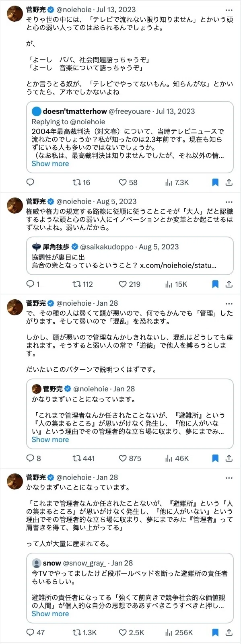Open more options menu on Aug 5 tweet
241x644 pixels.
(229, 202)
